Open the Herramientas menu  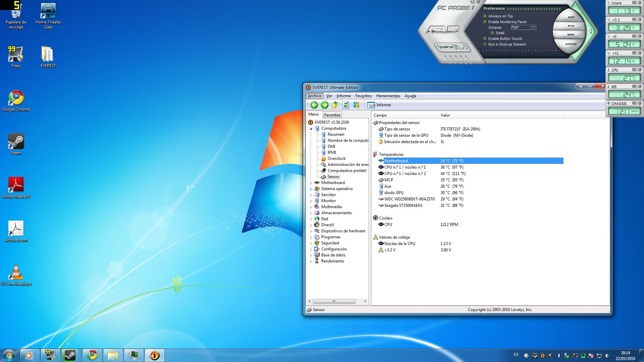pos(388,96)
